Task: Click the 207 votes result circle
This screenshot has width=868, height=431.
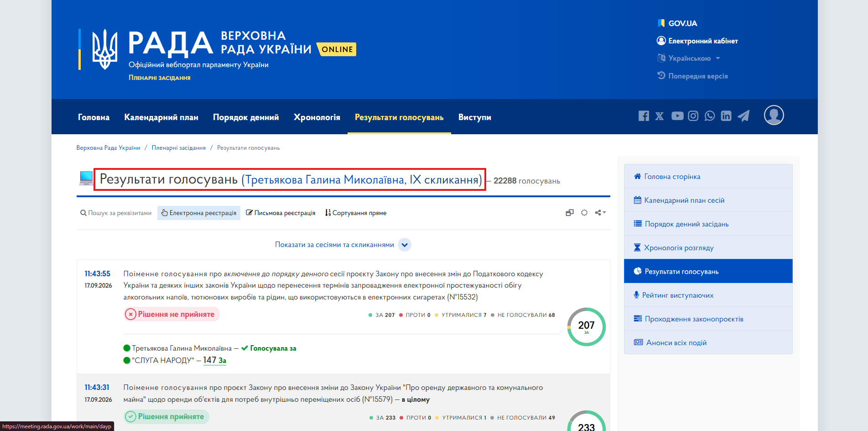Action: point(587,327)
